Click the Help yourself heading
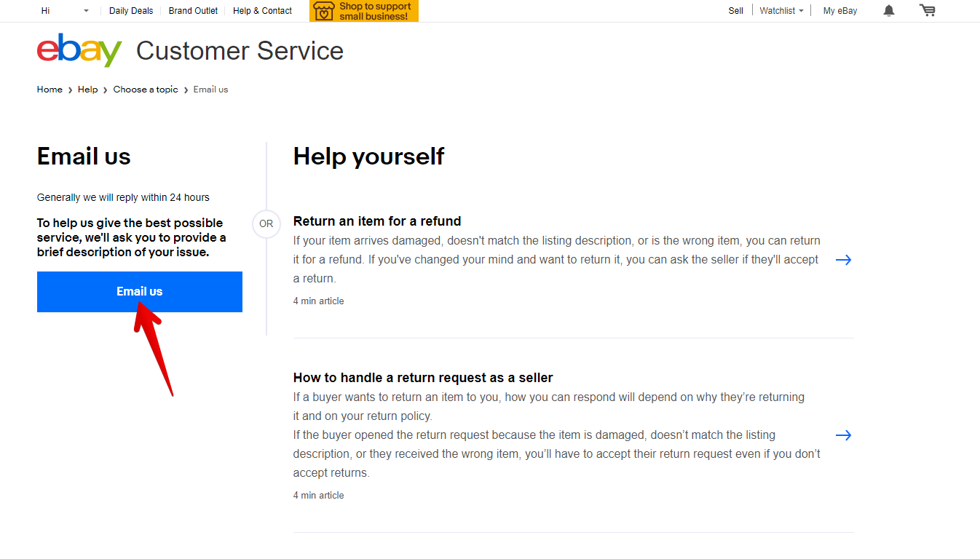This screenshot has height=559, width=980. 368,156
